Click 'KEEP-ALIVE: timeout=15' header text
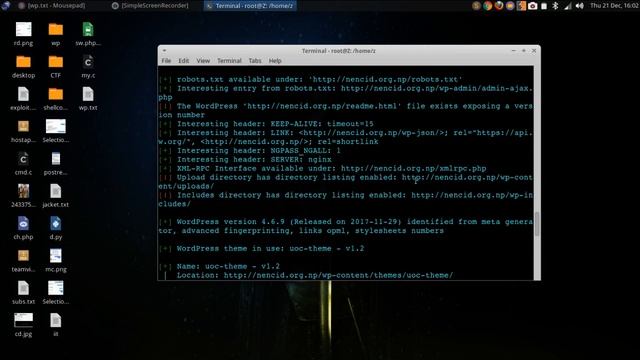The height and width of the screenshot is (360, 640). tap(322, 124)
